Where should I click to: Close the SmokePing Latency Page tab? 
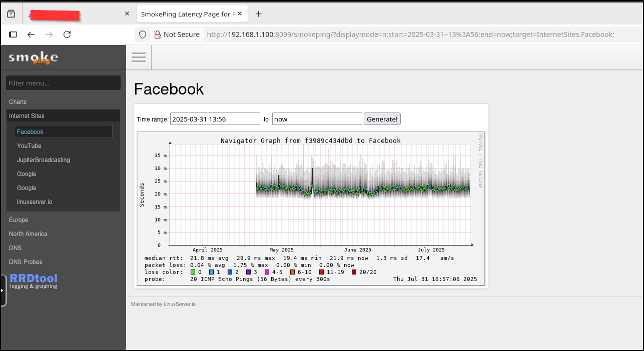[240, 14]
